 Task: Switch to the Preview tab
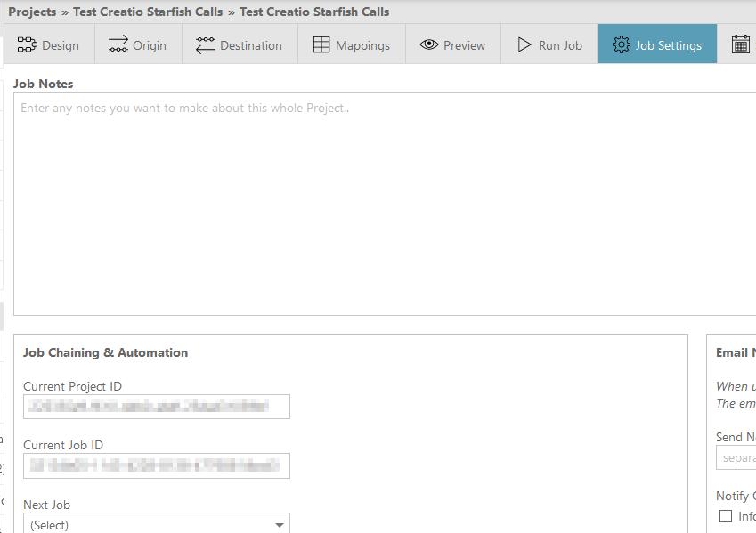(452, 43)
